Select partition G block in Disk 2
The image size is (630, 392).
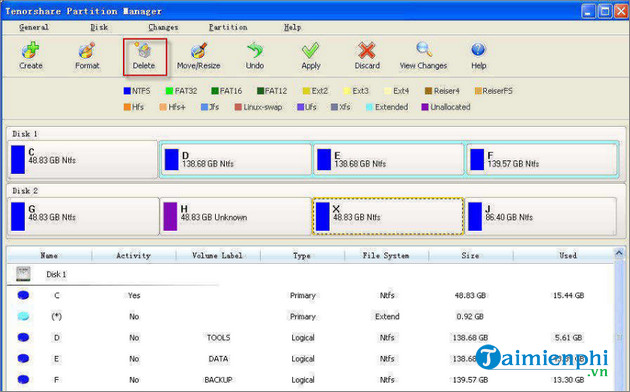(84, 216)
